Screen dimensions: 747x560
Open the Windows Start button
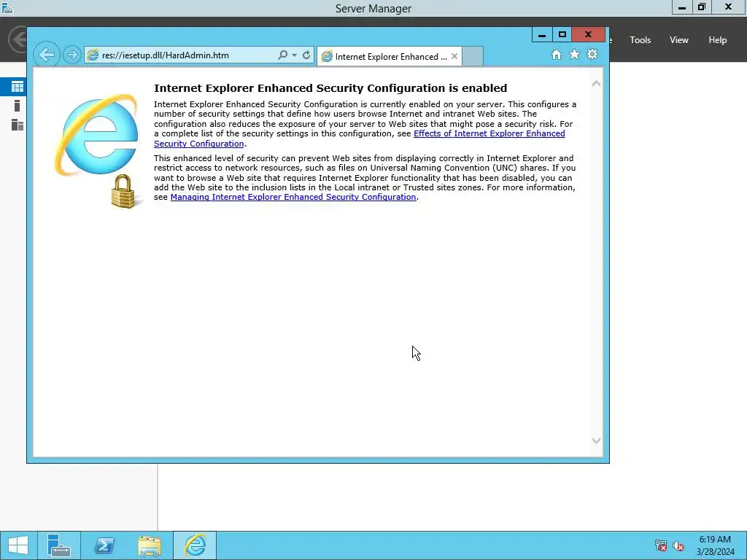click(x=18, y=545)
